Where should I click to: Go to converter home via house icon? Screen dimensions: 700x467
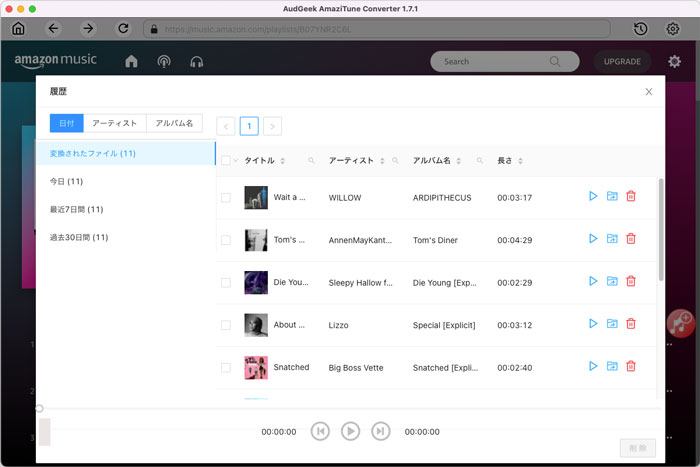[18, 29]
